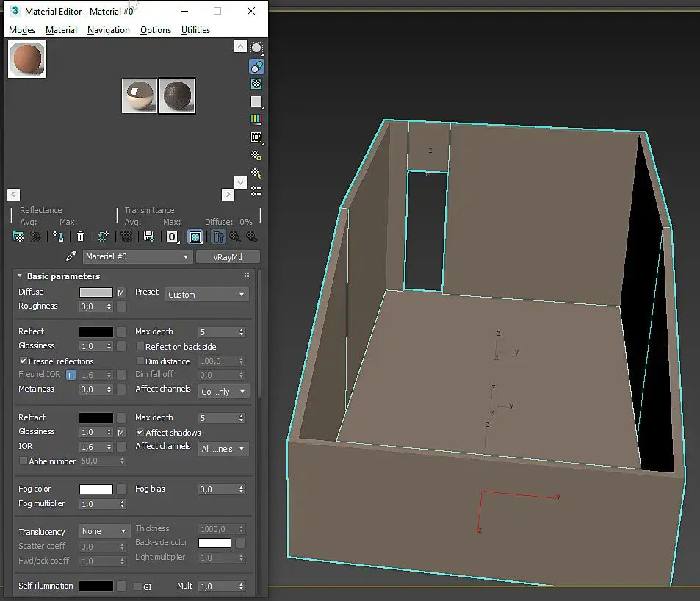Click the Diffuse map M button

pyautogui.click(x=122, y=292)
